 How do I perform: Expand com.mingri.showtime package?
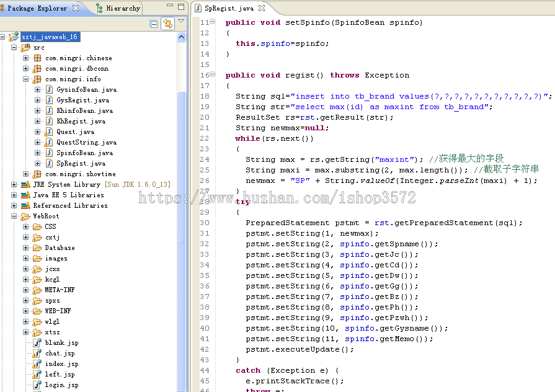tap(26, 174)
